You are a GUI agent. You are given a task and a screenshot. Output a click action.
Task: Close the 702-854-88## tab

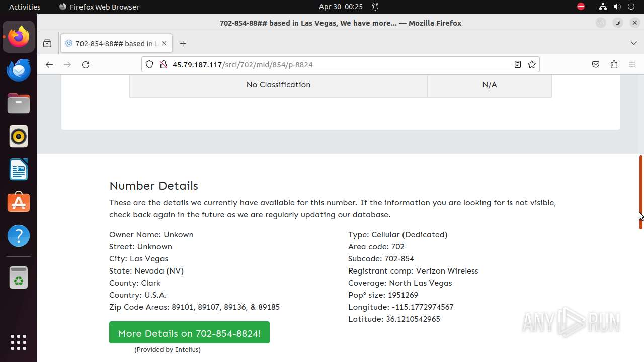164,44
